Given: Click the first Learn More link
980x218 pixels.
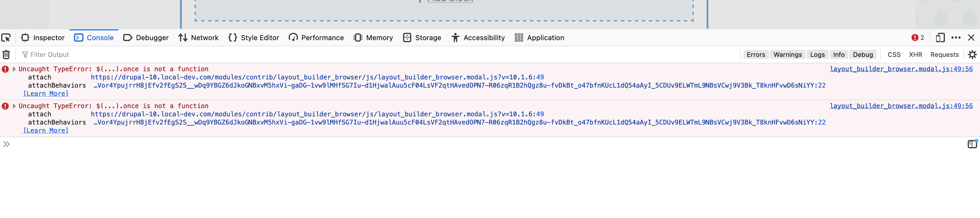Looking at the screenshot, I should coord(46,94).
